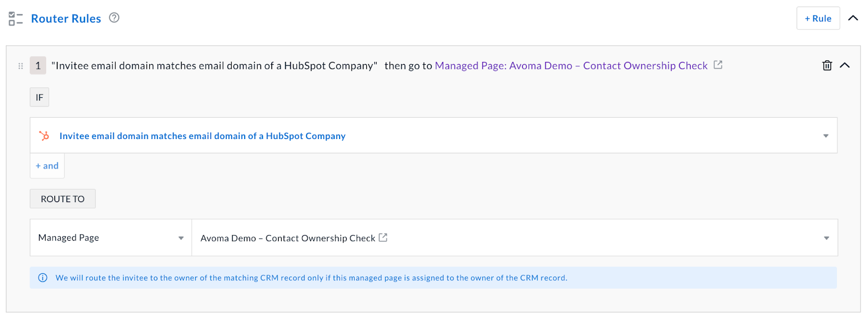The height and width of the screenshot is (321, 868).
Task: Click the info icon in the blue notice
Action: pos(43,278)
